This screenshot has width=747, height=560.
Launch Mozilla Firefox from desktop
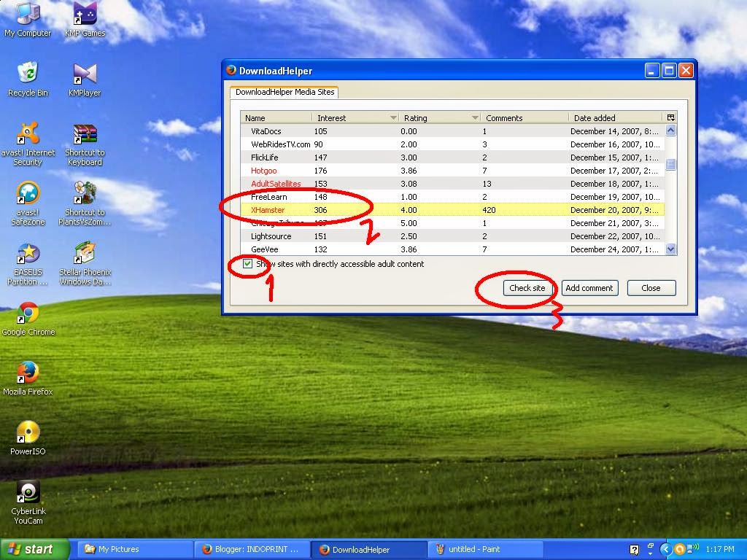coord(28,379)
